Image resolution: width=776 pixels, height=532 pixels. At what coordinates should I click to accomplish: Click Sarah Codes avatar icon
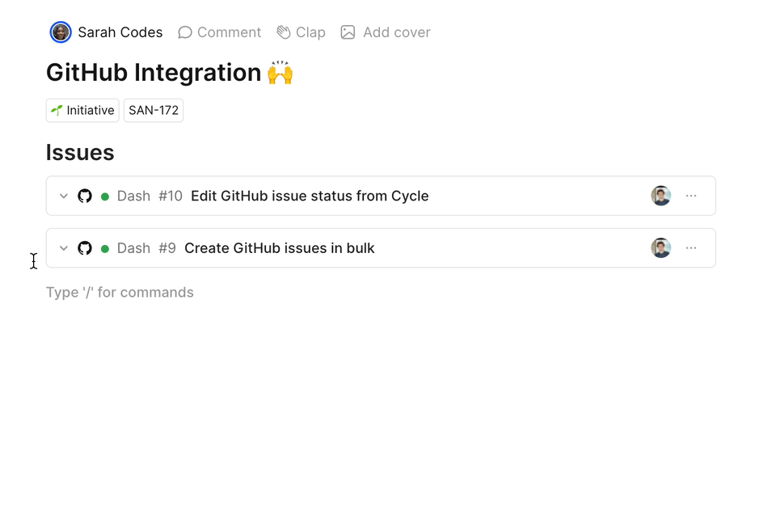(61, 32)
